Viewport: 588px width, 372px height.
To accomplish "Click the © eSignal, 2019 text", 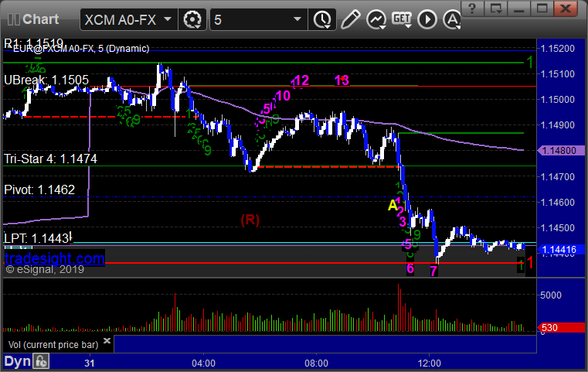I will point(45,269).
